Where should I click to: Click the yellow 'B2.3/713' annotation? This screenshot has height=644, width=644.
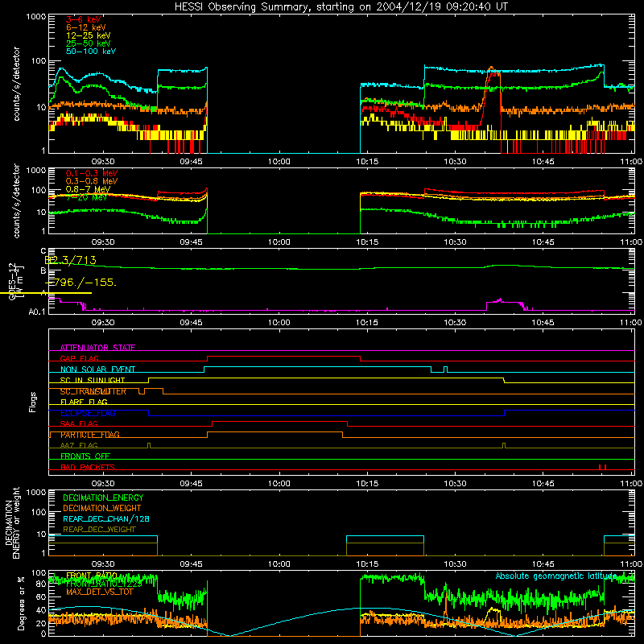click(70, 260)
